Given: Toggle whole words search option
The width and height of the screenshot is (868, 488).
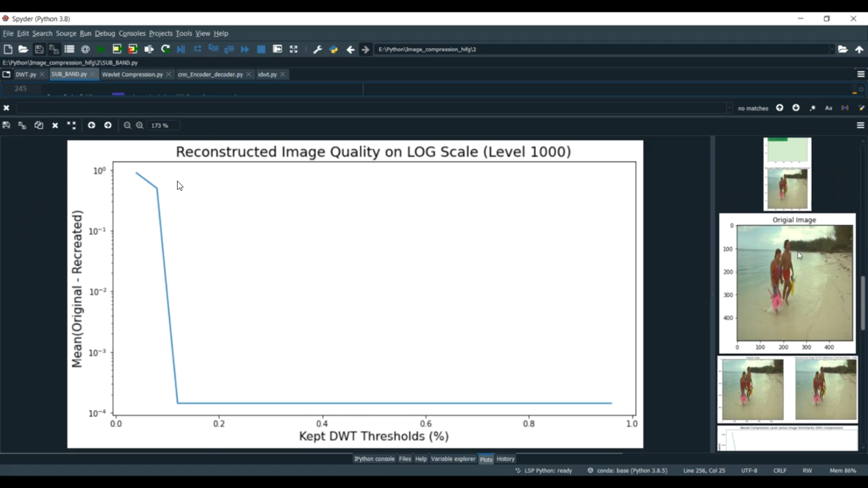Looking at the screenshot, I should tap(845, 108).
